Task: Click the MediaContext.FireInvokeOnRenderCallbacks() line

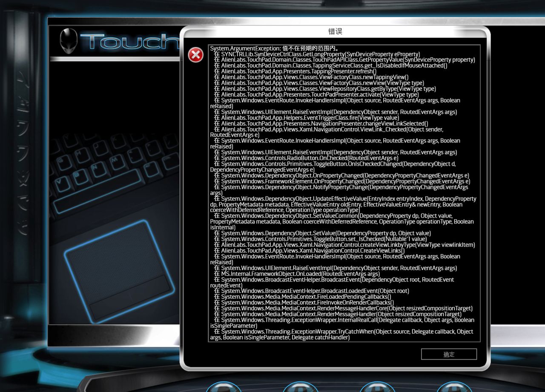Action: (x=304, y=303)
